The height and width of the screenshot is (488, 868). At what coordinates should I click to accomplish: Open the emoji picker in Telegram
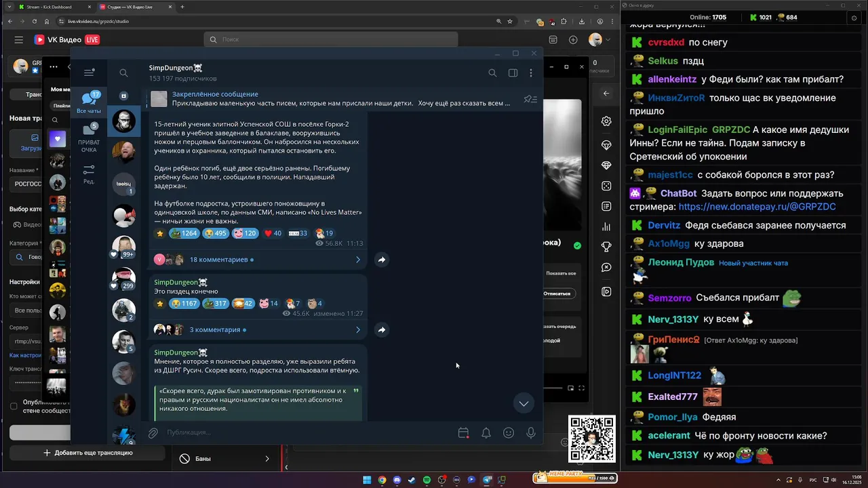click(509, 432)
